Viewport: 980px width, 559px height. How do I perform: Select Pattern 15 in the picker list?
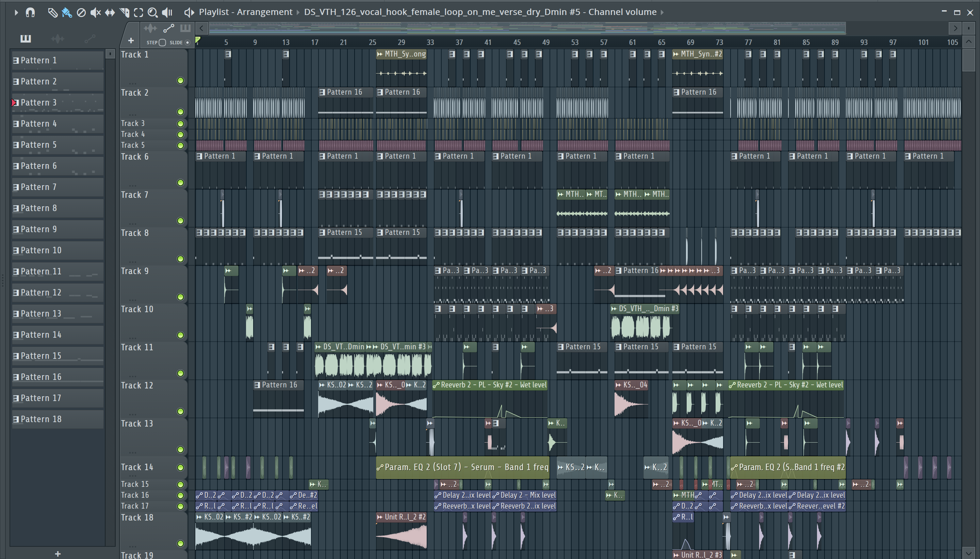click(x=58, y=356)
